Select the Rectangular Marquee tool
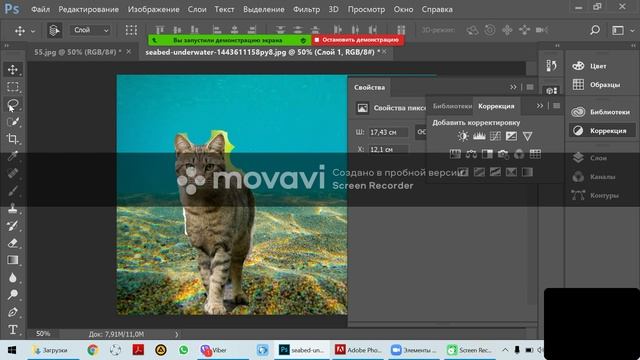Viewport: 640px width, 360px height. 13,87
